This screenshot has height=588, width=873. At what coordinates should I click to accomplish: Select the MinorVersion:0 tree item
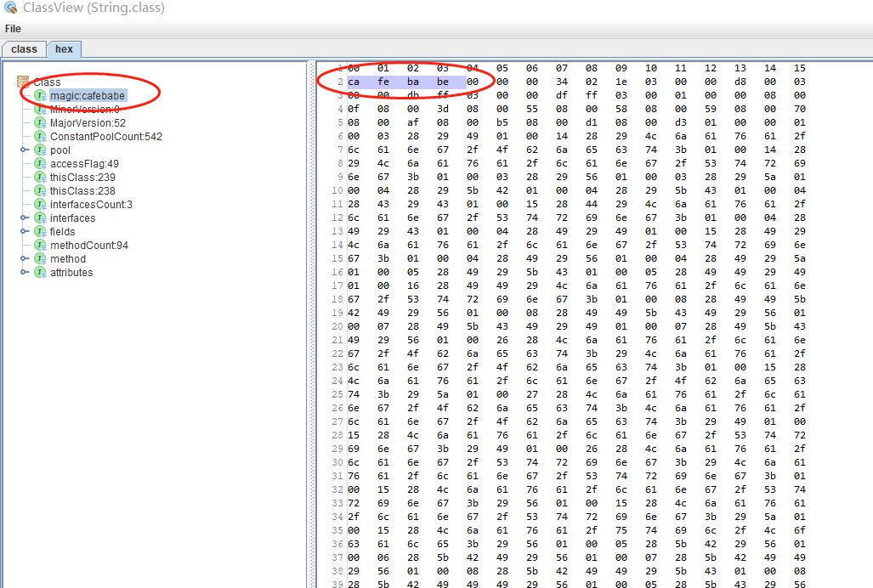point(85,109)
